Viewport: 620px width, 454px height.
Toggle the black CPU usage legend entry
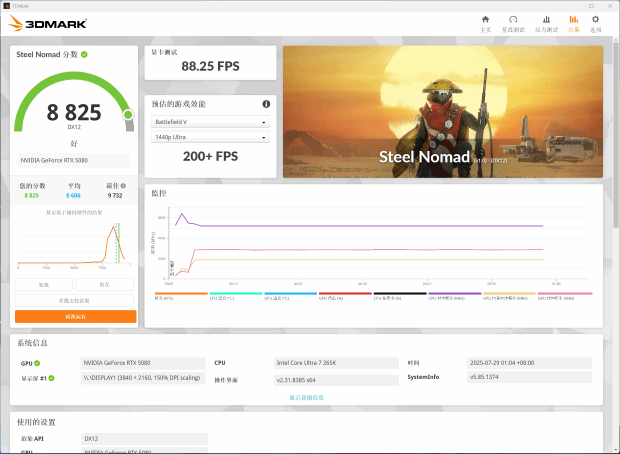(400, 295)
